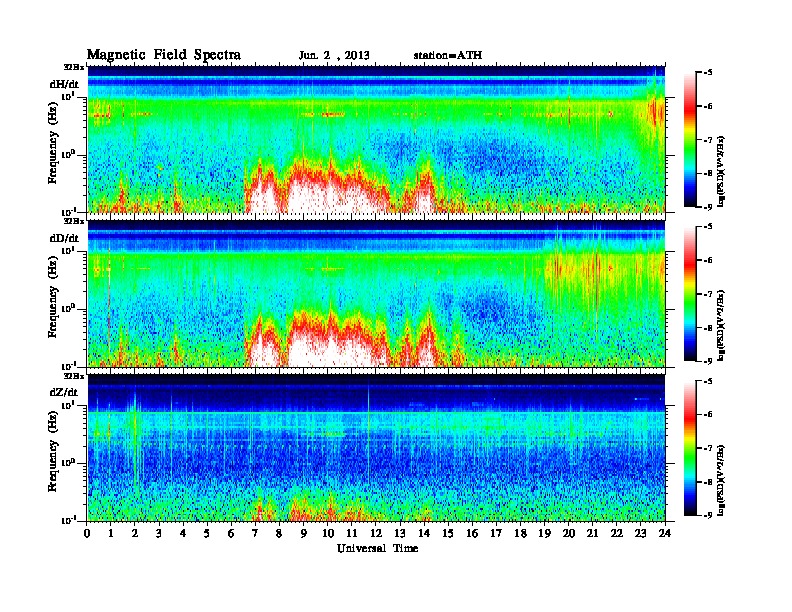The image size is (792, 612).
Task: Click inside the dH/dt spectrogram plot
Action: 376,139
